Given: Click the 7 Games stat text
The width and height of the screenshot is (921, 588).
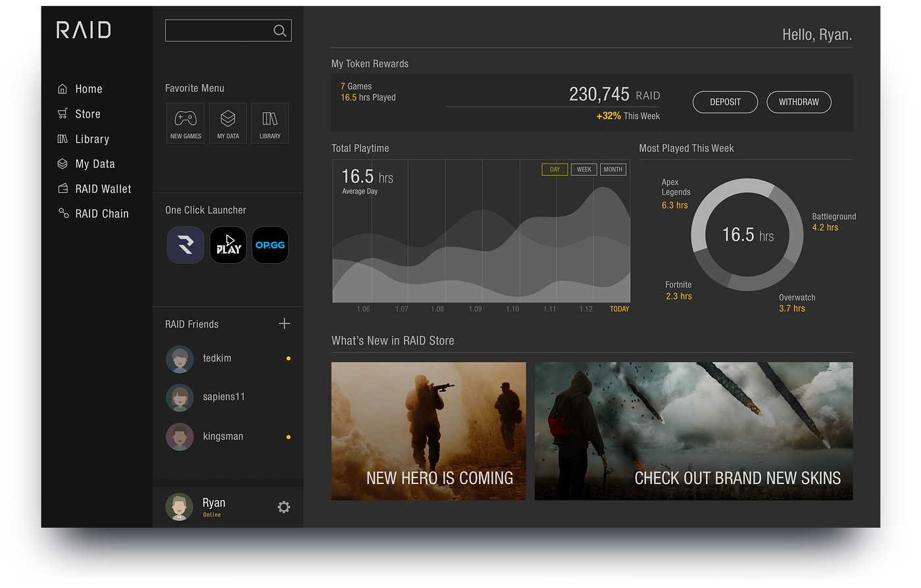Looking at the screenshot, I should tap(356, 86).
